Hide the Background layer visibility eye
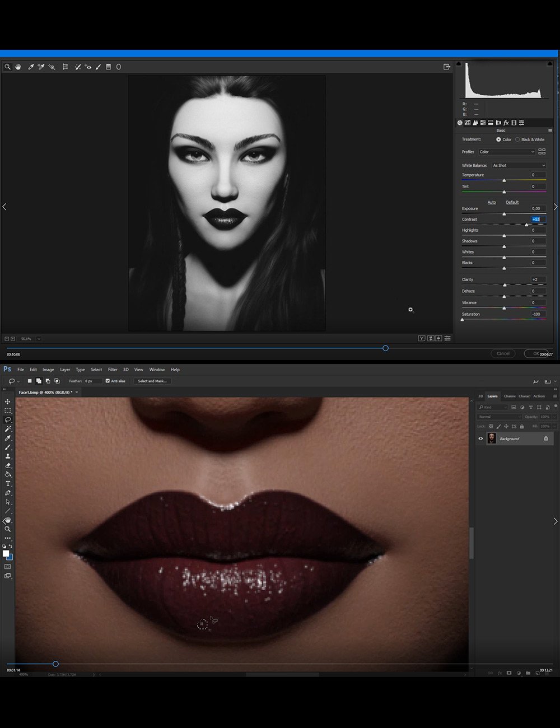Viewport: 560px width, 728px height. pyautogui.click(x=480, y=438)
